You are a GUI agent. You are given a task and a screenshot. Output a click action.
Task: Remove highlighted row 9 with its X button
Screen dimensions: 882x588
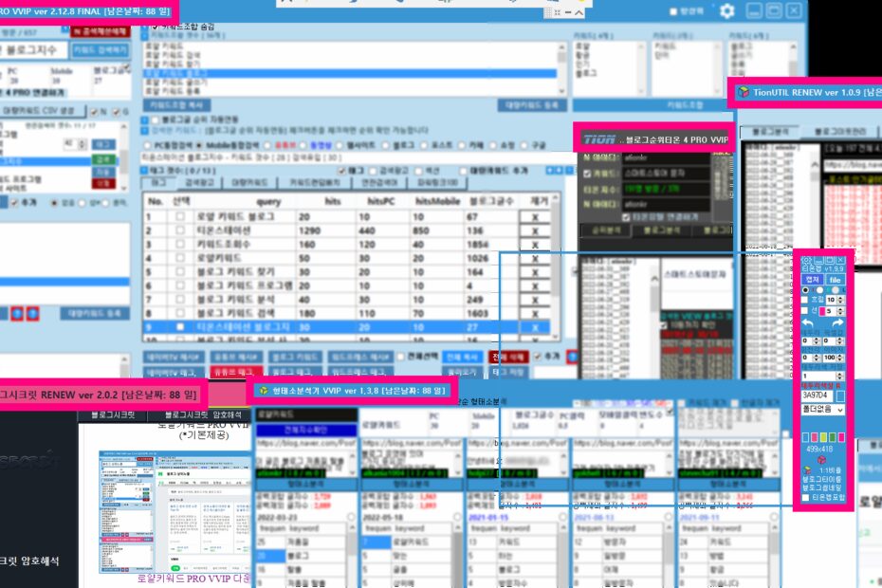pyautogui.click(x=535, y=327)
